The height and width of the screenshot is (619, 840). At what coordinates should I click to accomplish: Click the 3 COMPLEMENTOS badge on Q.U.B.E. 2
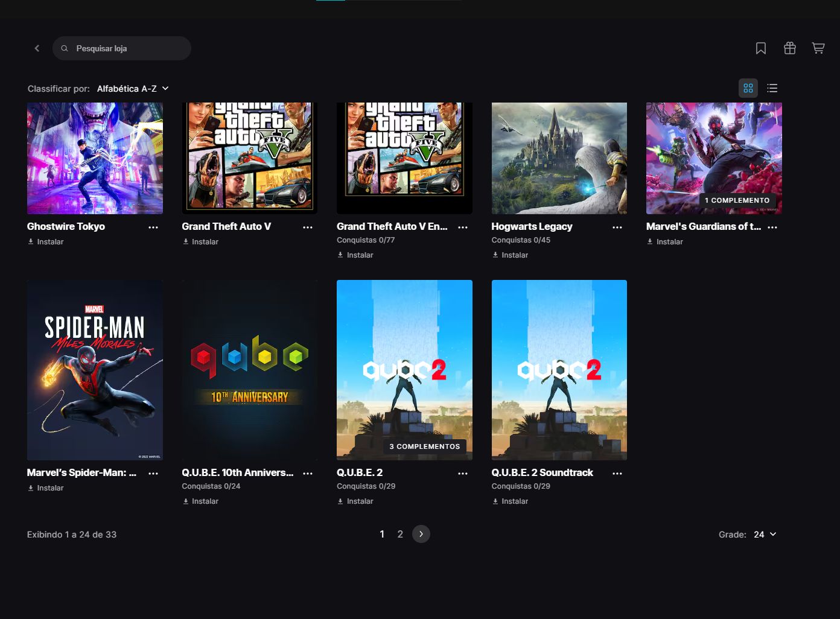425,446
